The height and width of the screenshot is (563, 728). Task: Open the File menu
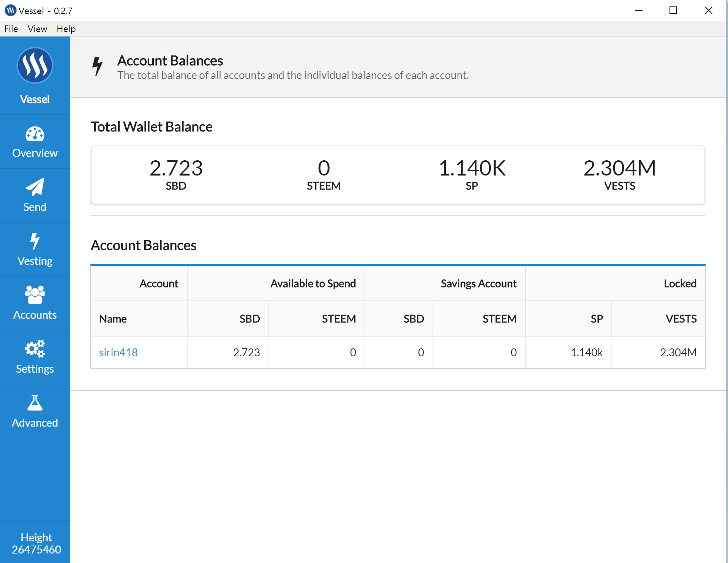(x=11, y=29)
